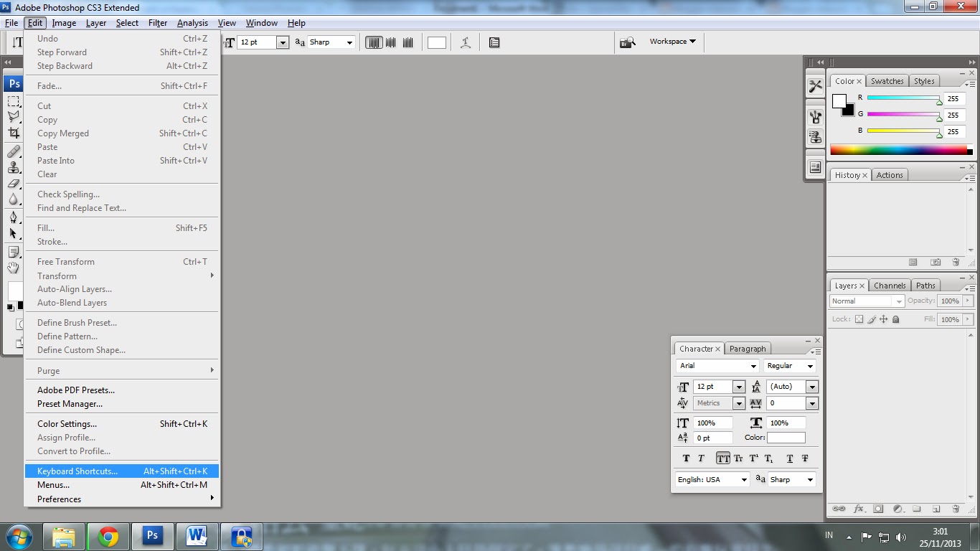Screen dimensions: 980x551
Task: Open the Create Warped Text dialog
Action: pos(465,42)
